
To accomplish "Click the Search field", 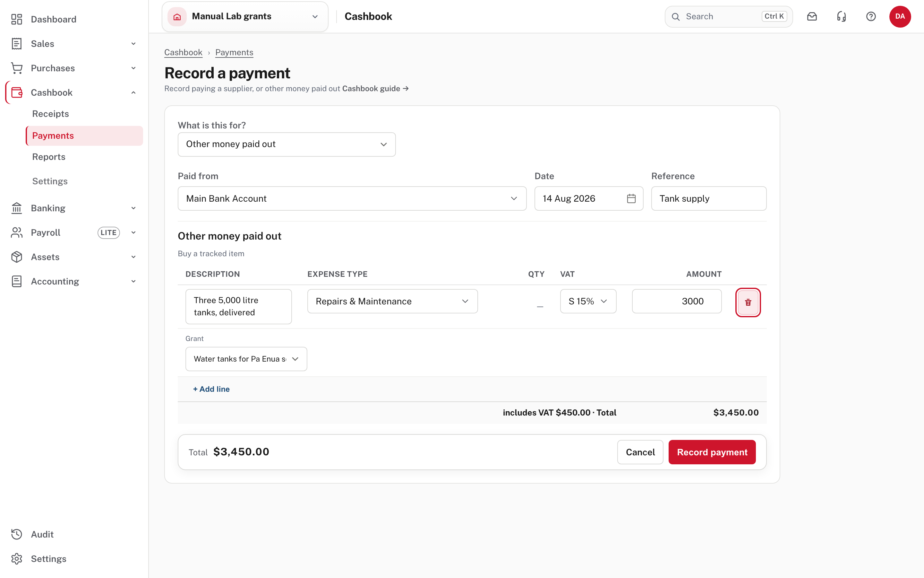I will click(729, 16).
